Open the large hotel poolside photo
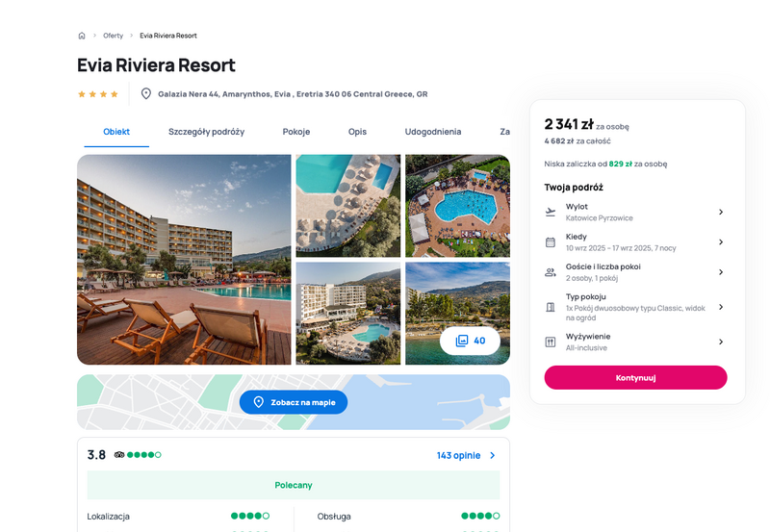The height and width of the screenshot is (532, 770). pos(184,260)
